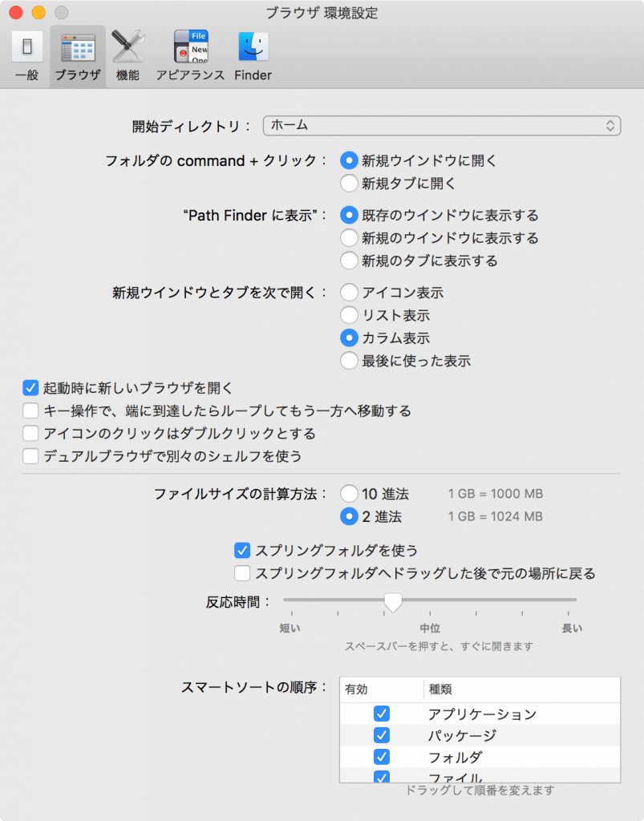Select the パッケージ row text
644x821 pixels.
462,736
